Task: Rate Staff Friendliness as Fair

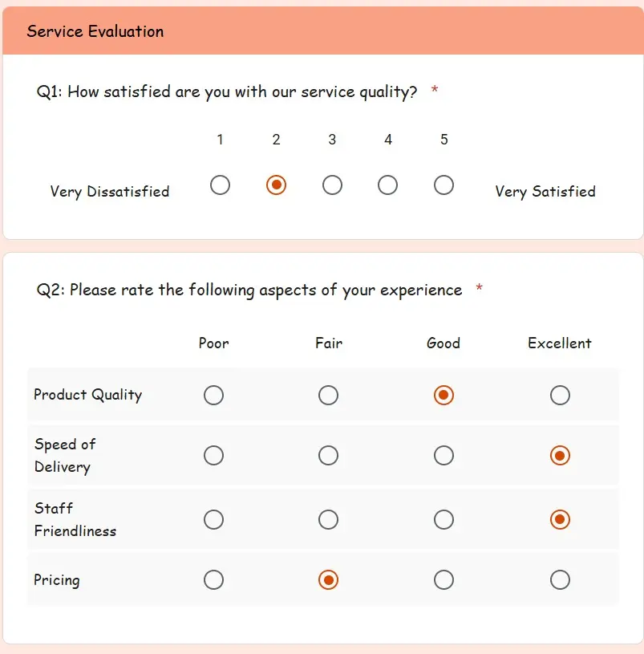Action: point(328,519)
